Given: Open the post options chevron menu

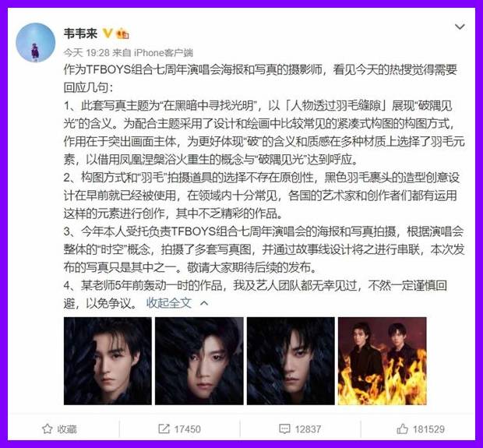Looking at the screenshot, I should click(460, 26).
